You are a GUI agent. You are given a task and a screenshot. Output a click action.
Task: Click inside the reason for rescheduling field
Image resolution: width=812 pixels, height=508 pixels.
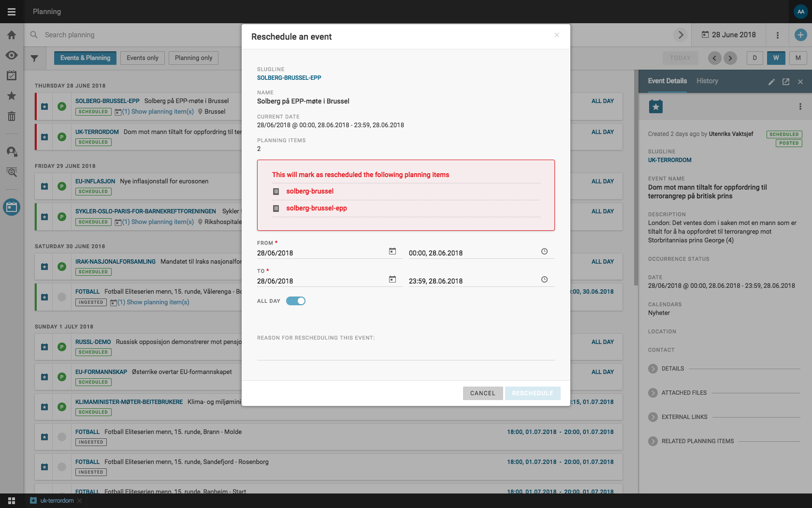406,353
